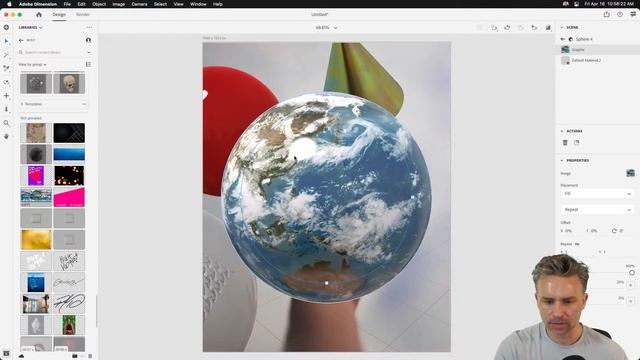Screen dimensions: 640x360
Task: Delete the selected graphic with the trash icon
Action: point(565,142)
